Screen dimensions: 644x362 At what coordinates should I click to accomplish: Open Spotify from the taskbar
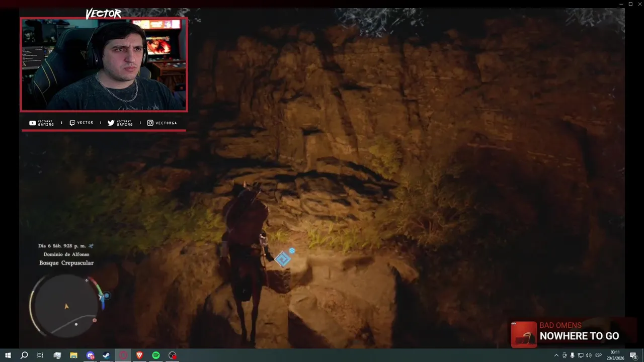[156, 355]
